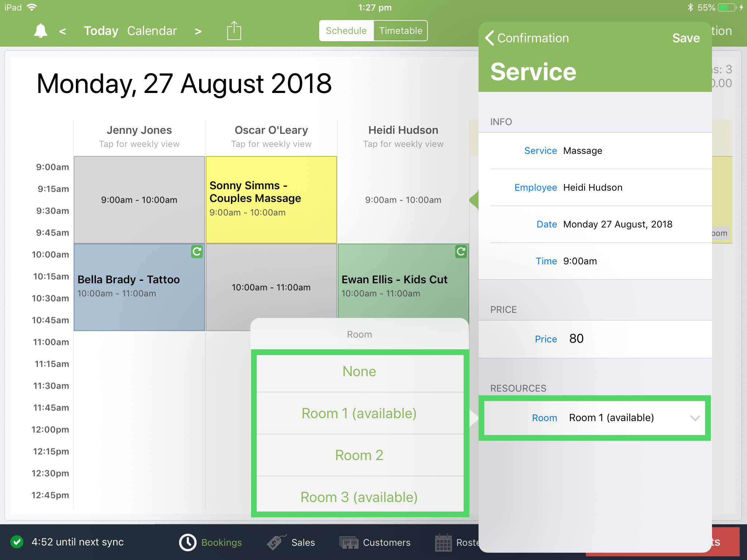Tap Save to confirm the service

click(686, 38)
